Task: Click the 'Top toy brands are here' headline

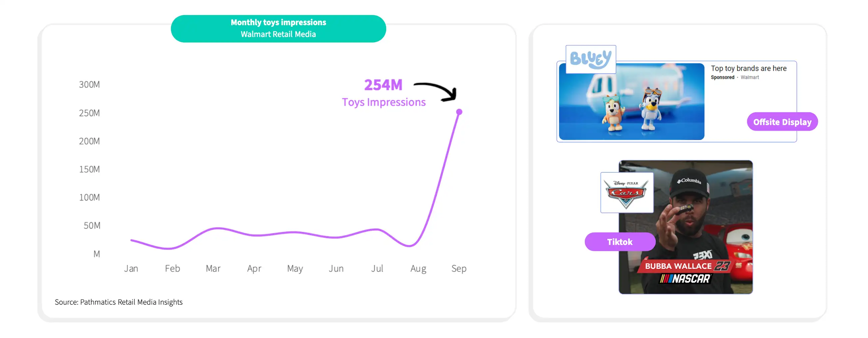Action: click(748, 68)
